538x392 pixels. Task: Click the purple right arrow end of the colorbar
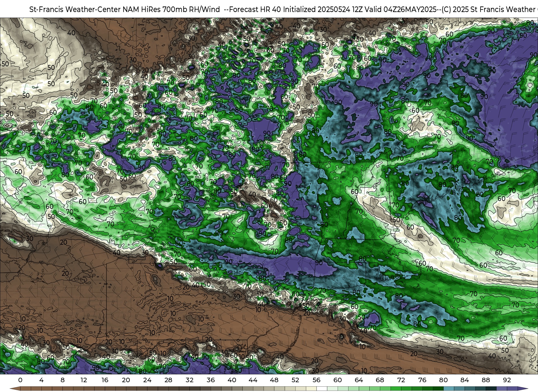click(x=523, y=389)
